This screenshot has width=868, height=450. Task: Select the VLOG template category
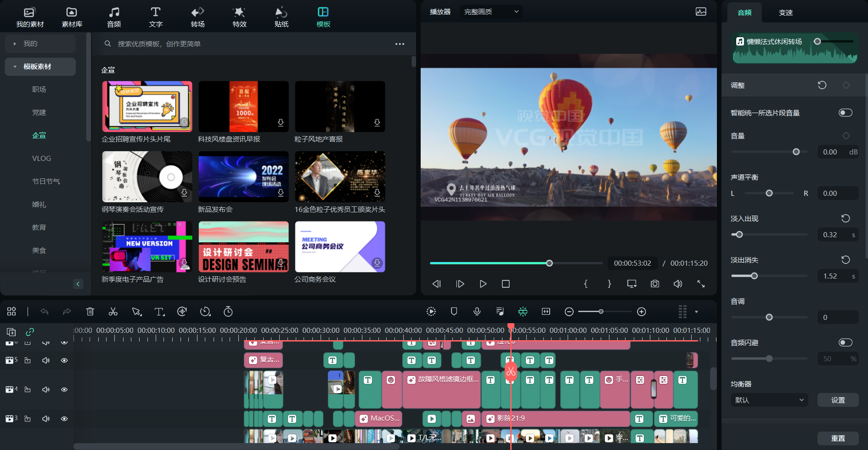[x=41, y=158]
